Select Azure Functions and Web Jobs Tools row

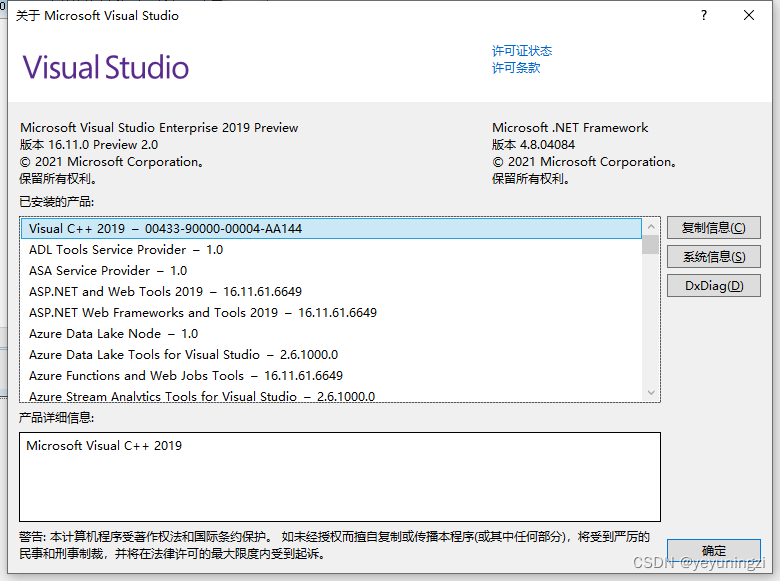[331, 375]
